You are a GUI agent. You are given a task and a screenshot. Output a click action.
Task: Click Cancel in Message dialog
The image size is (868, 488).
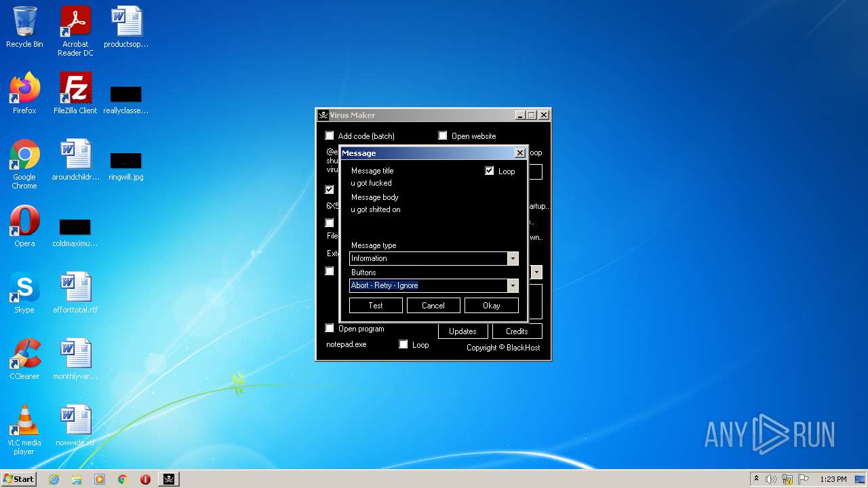point(433,306)
